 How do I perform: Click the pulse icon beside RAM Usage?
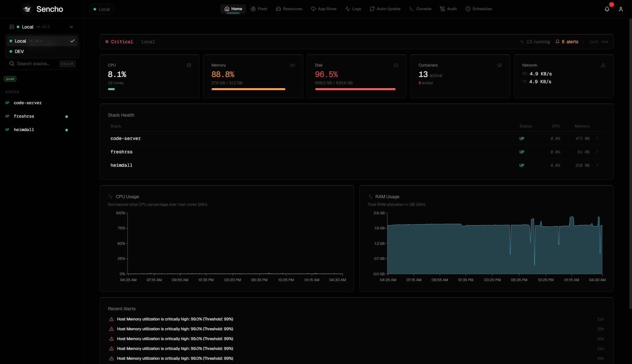[370, 197]
